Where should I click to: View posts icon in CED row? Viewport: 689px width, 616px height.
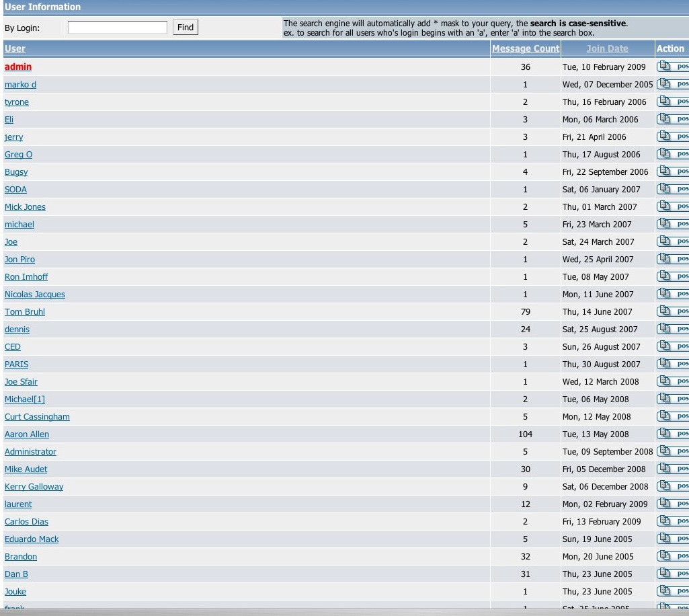[673, 346]
